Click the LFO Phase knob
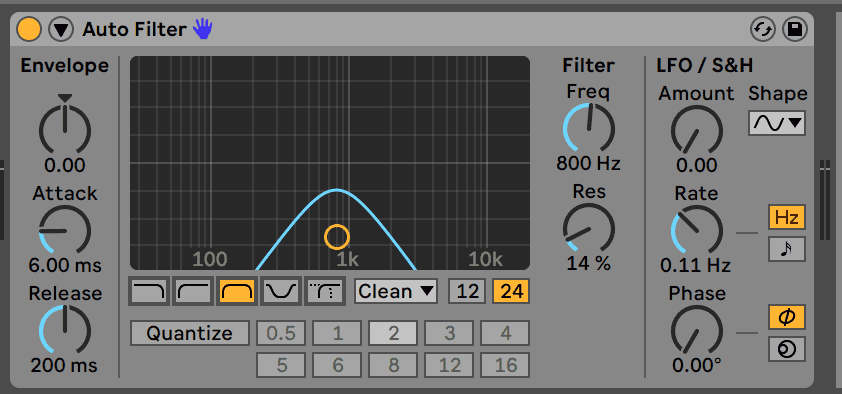Image resolution: width=842 pixels, height=394 pixels. pyautogui.click(x=696, y=331)
